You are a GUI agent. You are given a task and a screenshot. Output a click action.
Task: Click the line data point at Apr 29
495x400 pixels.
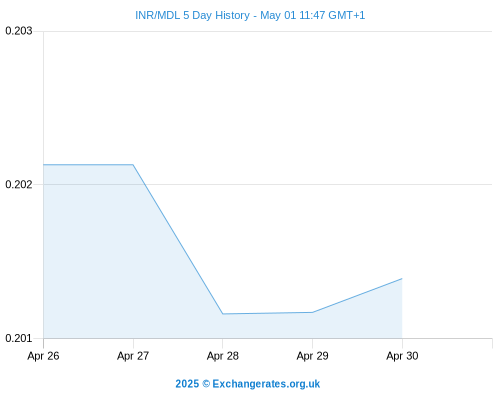(x=312, y=312)
